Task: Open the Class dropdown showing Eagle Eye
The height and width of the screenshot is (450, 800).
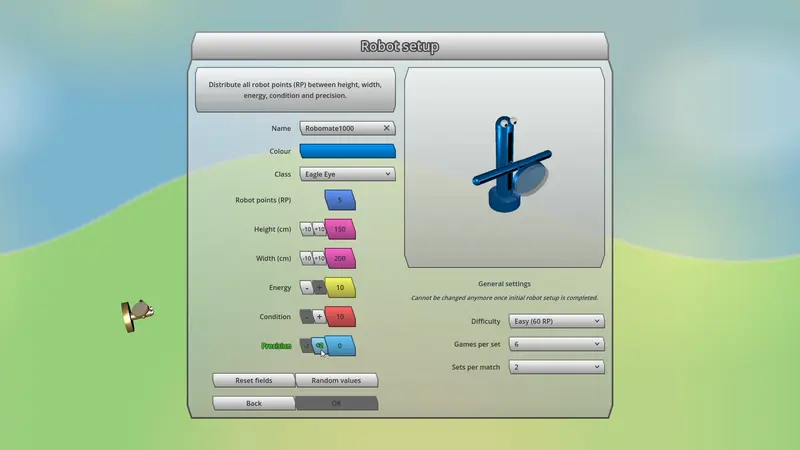Action: 347,174
